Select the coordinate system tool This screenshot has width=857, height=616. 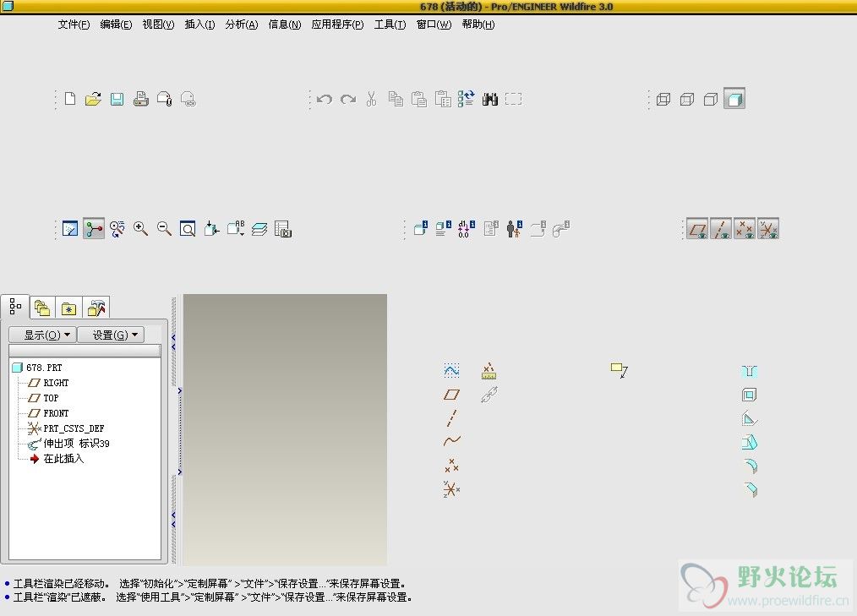tap(451, 488)
